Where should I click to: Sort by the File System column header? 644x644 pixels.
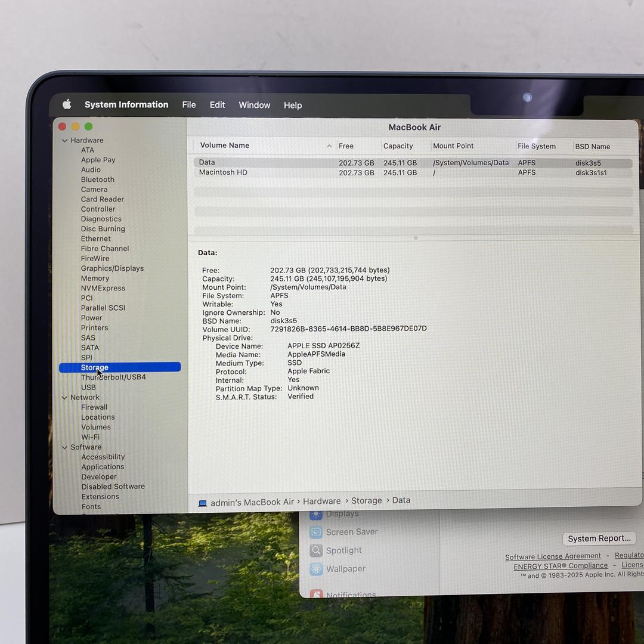(537, 146)
